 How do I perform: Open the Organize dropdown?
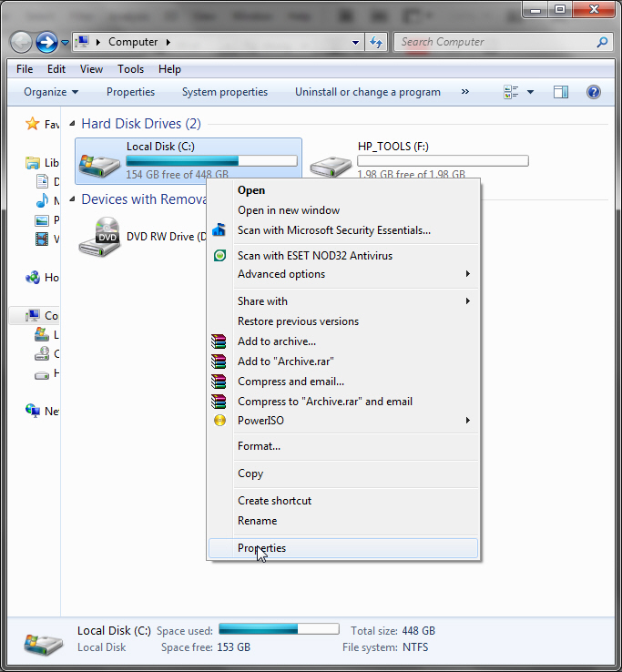(51, 92)
